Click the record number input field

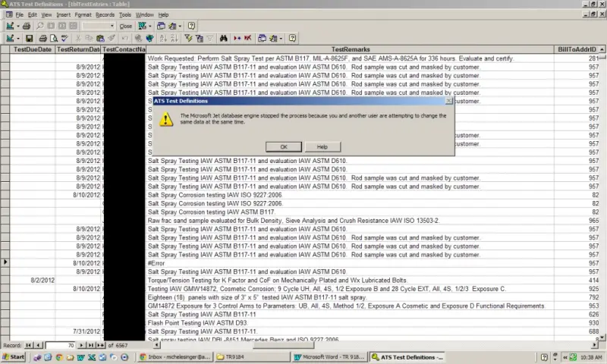60,345
